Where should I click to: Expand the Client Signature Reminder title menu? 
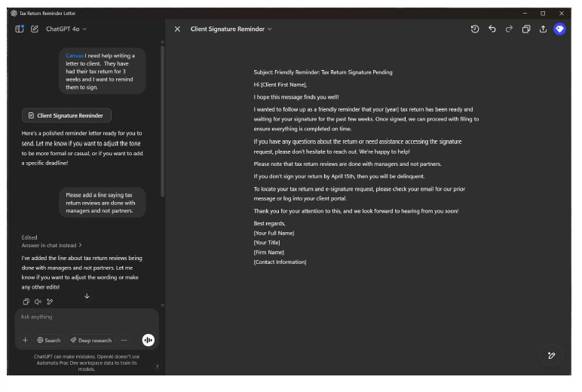[231, 29]
